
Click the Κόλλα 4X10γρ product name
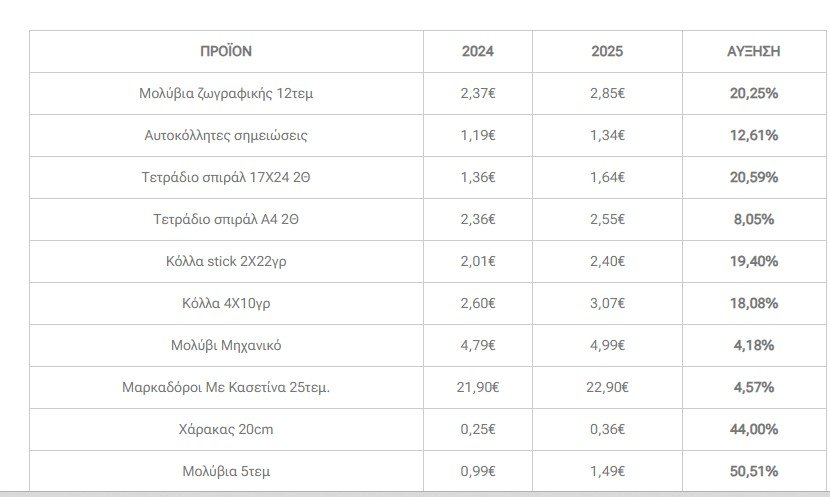click(x=226, y=303)
